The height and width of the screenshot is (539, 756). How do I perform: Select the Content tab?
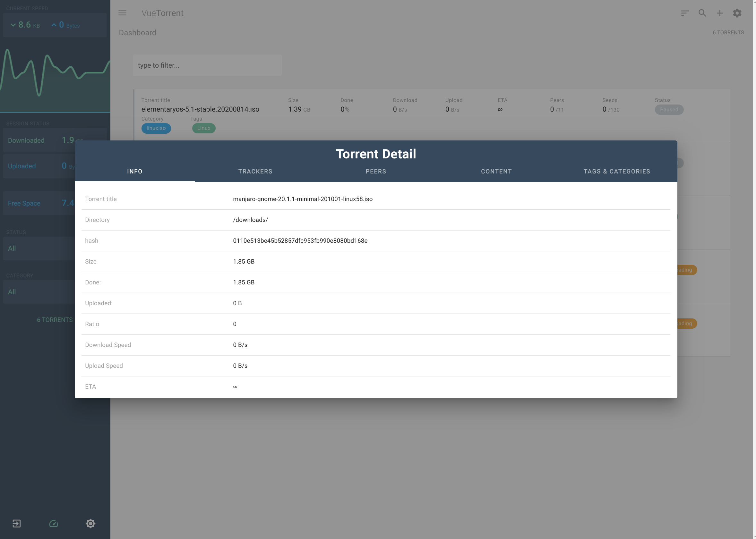(x=496, y=171)
